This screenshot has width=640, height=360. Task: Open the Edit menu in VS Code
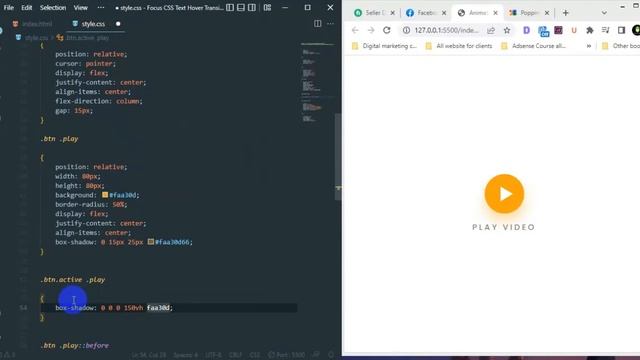pyautogui.click(x=27, y=7)
